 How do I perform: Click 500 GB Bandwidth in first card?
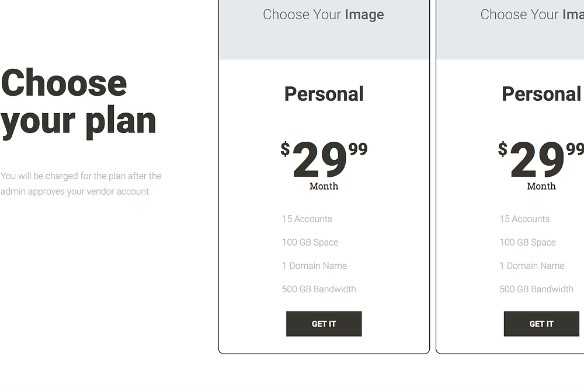pos(319,289)
